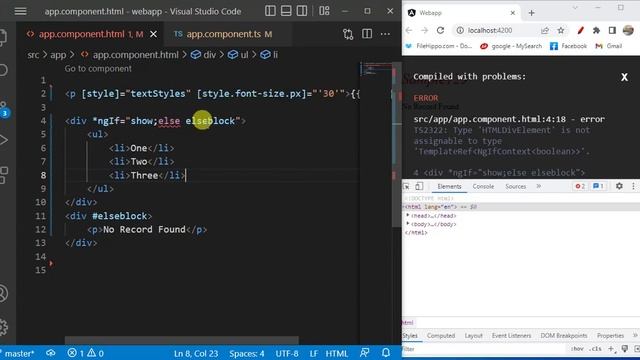Click editor minimap overview
This screenshot has height=360, width=640.
tap(376, 69)
